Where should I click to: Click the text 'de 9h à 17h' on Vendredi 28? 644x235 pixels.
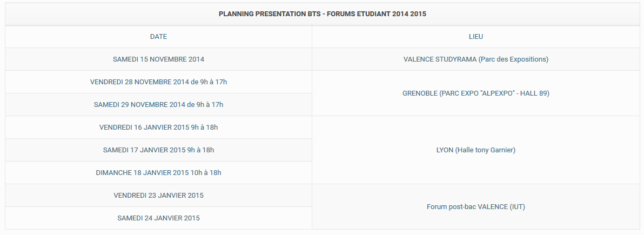coord(209,82)
